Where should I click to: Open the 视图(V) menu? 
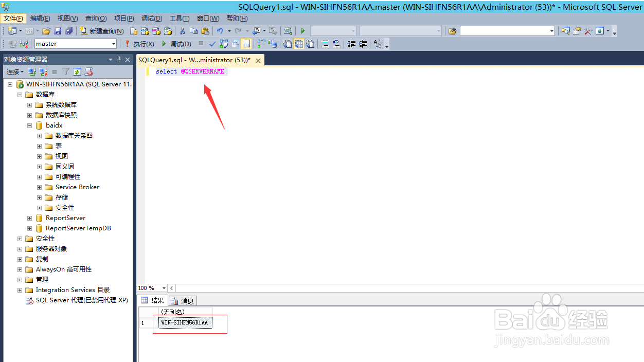pos(68,18)
